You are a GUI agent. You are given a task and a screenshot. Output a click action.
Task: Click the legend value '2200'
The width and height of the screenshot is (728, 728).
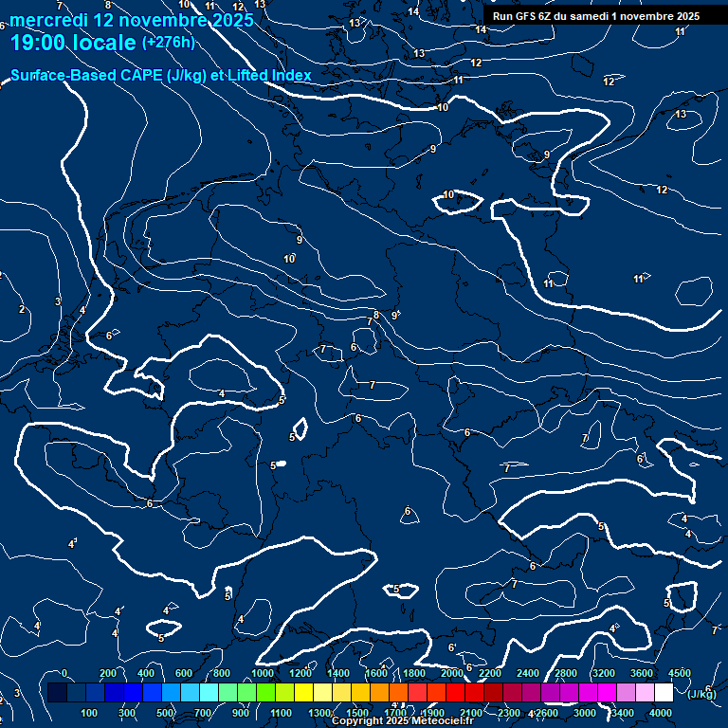(x=490, y=673)
